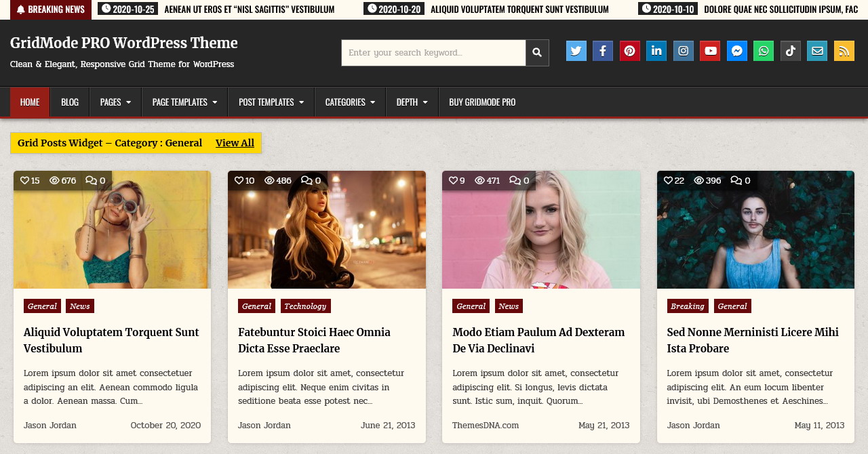Open the Sed Nonne Meministi Licere post title
The image size is (868, 454).
coord(753,340)
